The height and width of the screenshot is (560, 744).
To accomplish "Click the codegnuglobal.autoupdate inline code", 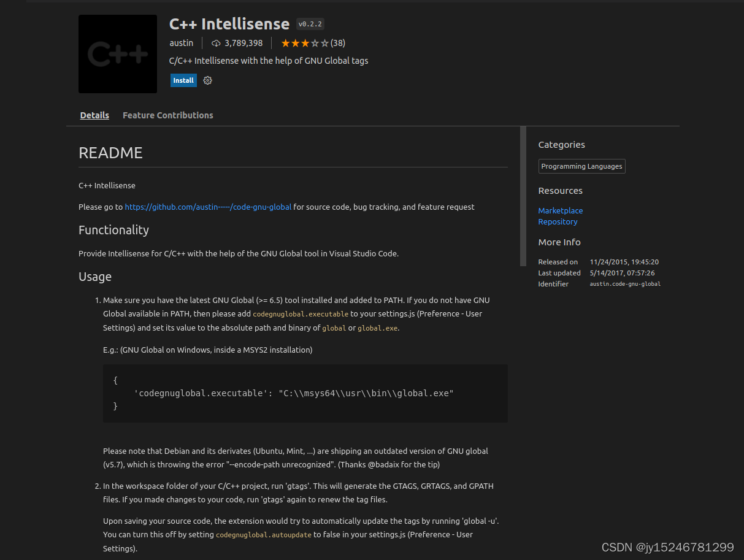I will [x=264, y=535].
